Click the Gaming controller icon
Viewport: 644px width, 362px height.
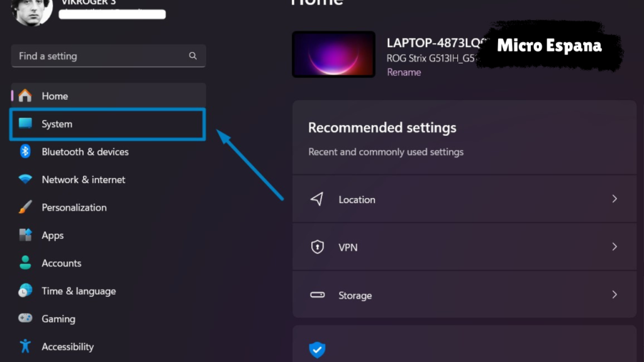(25, 319)
